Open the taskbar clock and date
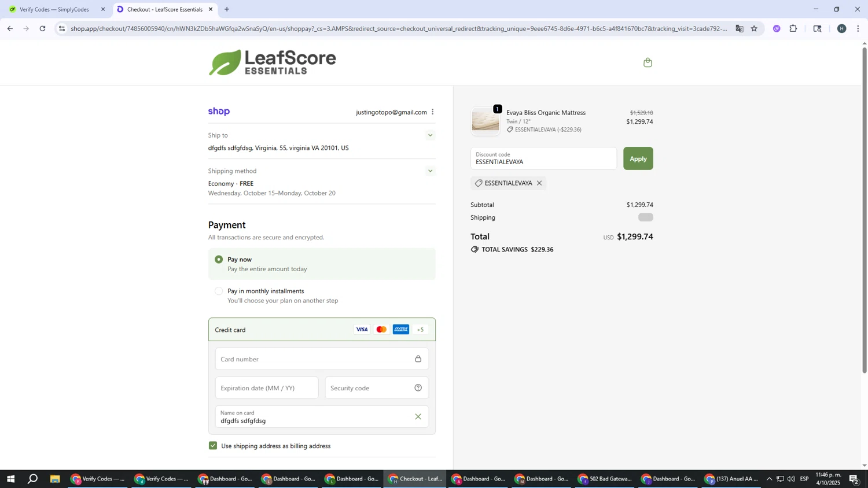This screenshot has height=488, width=868. (828, 479)
